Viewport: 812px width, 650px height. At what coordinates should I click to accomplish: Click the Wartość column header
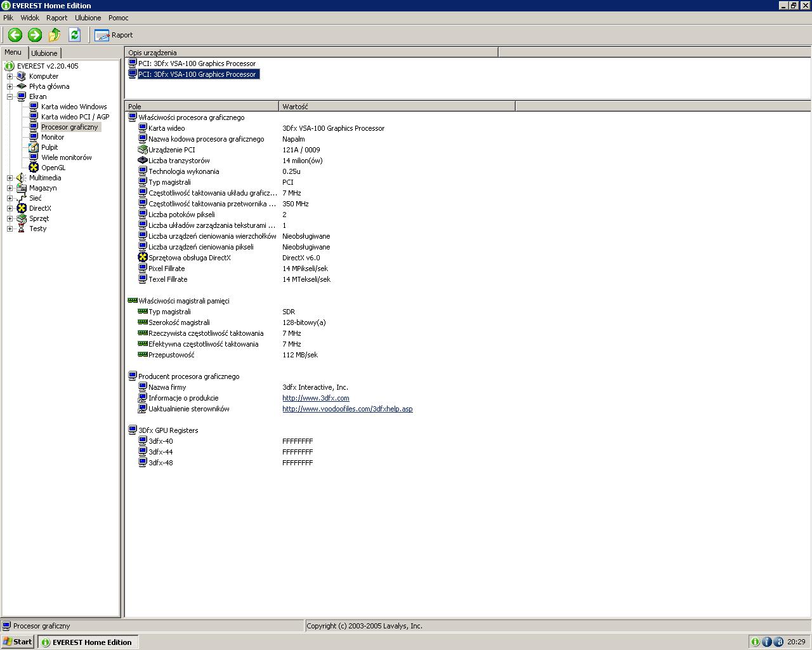tap(397, 107)
